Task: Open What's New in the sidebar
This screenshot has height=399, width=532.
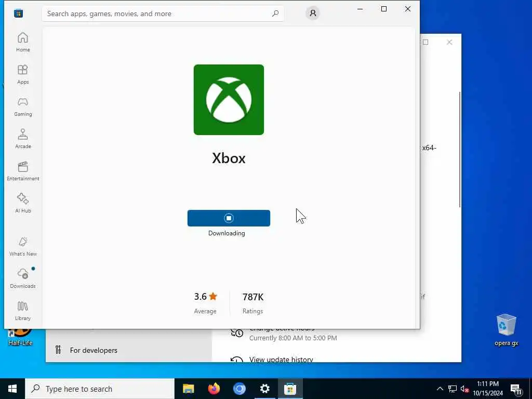Action: pos(23,246)
